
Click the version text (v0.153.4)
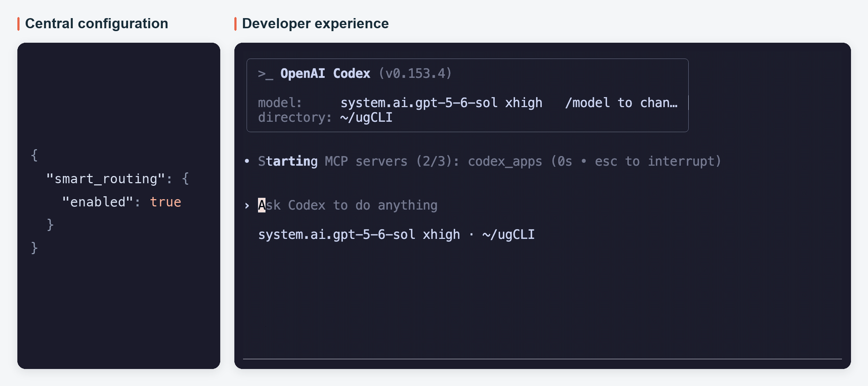coord(415,74)
